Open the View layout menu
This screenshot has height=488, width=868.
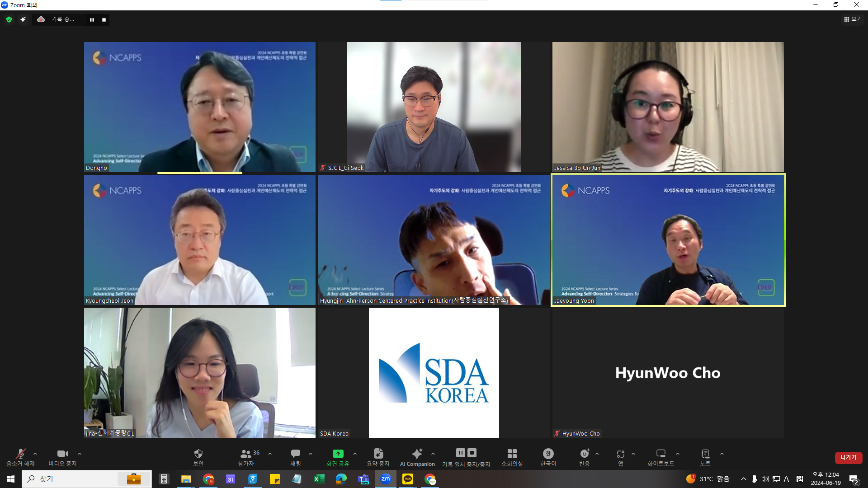[x=852, y=19]
